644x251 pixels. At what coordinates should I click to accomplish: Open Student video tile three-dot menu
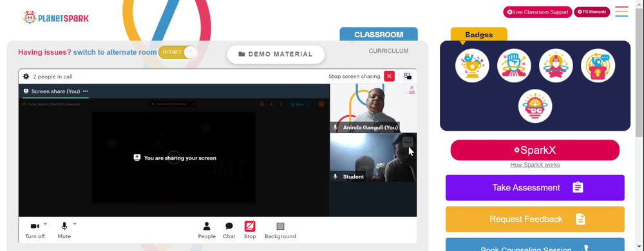pyautogui.click(x=408, y=142)
